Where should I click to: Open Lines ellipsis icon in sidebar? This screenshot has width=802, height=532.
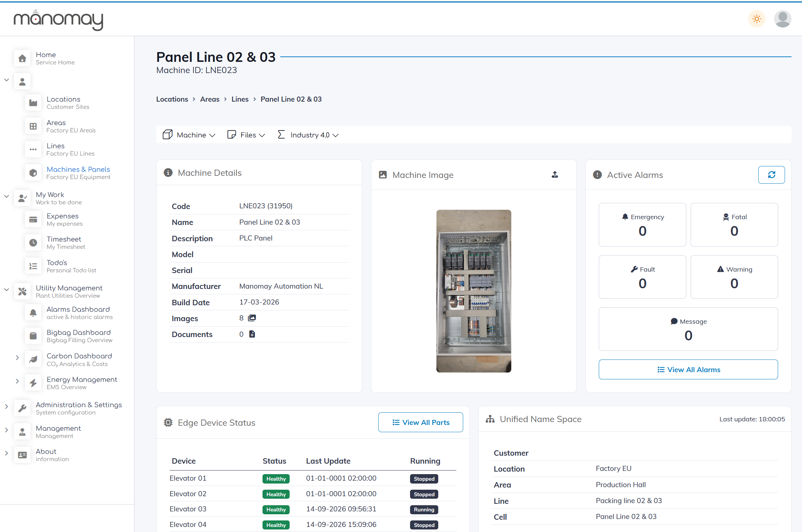pyautogui.click(x=33, y=149)
